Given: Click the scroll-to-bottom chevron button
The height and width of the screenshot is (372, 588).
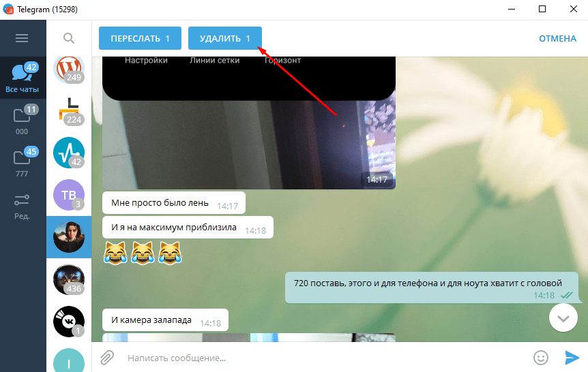Looking at the screenshot, I should pyautogui.click(x=563, y=317).
